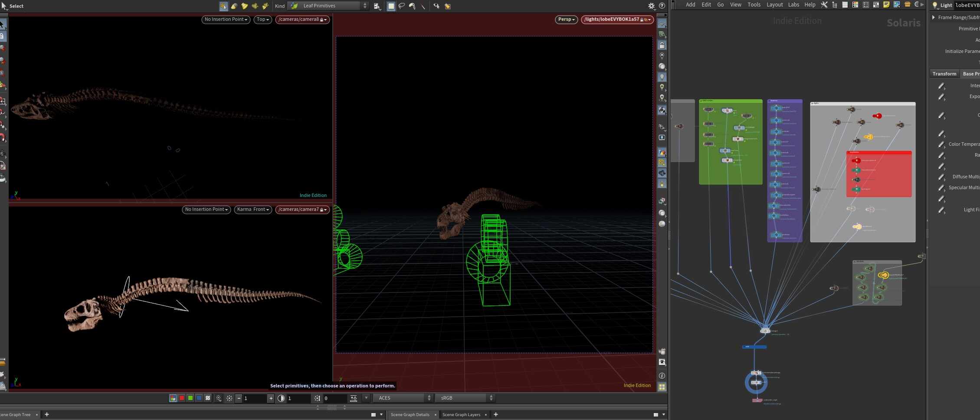Toggle the red channel display
The height and width of the screenshot is (420, 980).
(182, 398)
